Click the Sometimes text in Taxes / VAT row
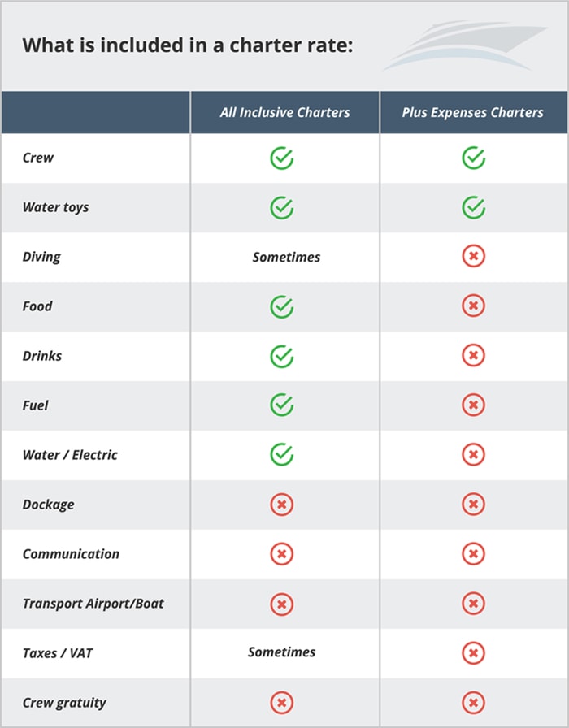 click(281, 652)
